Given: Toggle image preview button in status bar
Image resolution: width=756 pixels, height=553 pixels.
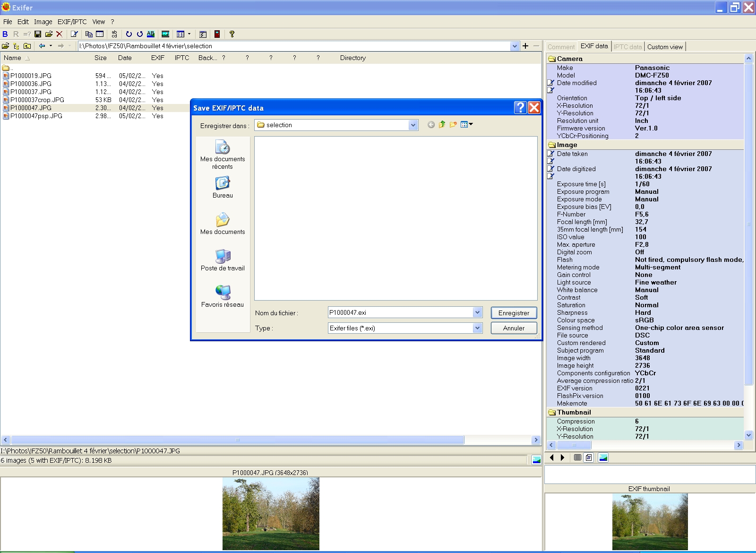Looking at the screenshot, I should pos(536,460).
